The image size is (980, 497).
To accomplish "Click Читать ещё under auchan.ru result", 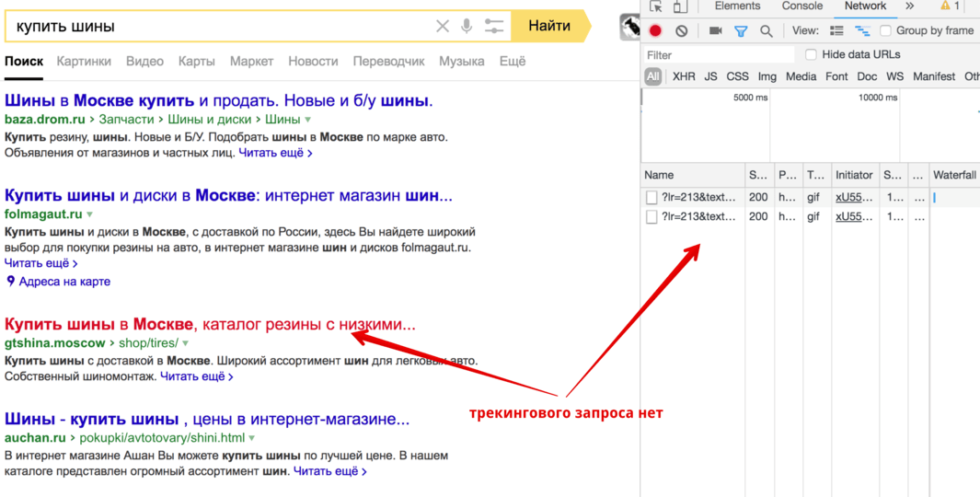I will 329,471.
